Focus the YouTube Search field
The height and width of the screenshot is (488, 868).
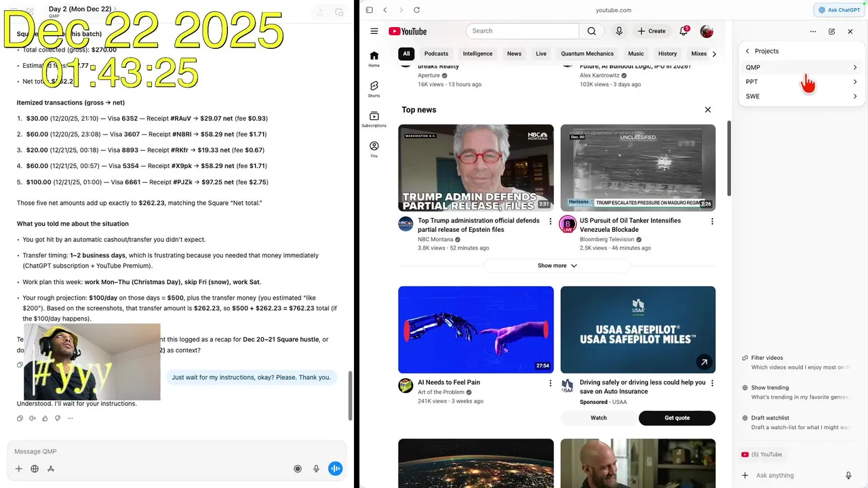[522, 31]
